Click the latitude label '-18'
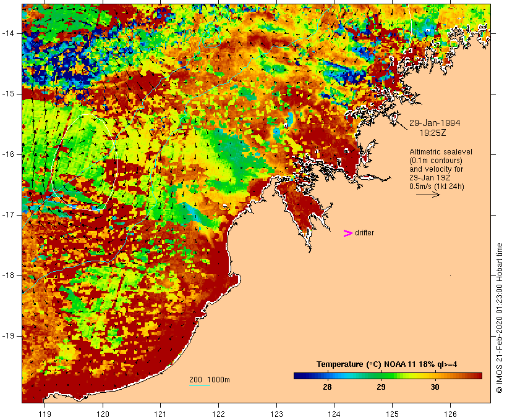 tap(7, 275)
